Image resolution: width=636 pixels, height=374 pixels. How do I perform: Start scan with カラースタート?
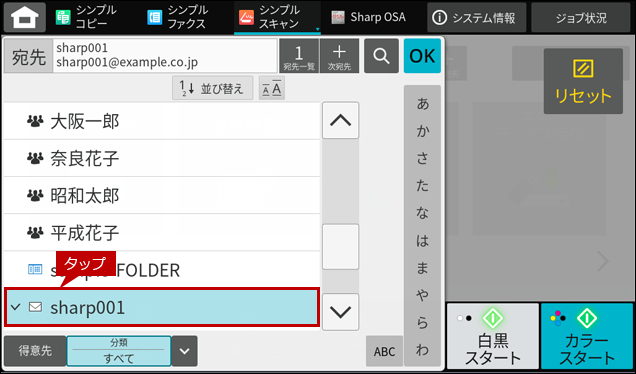587,336
